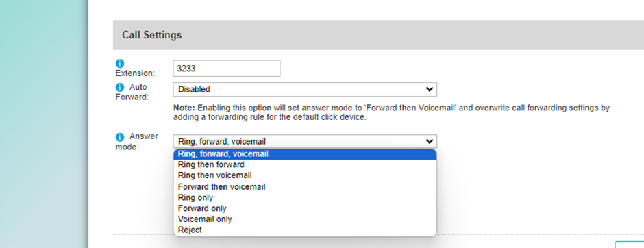
Task: Choose 'Ring then forward' from list
Action: tap(305, 164)
